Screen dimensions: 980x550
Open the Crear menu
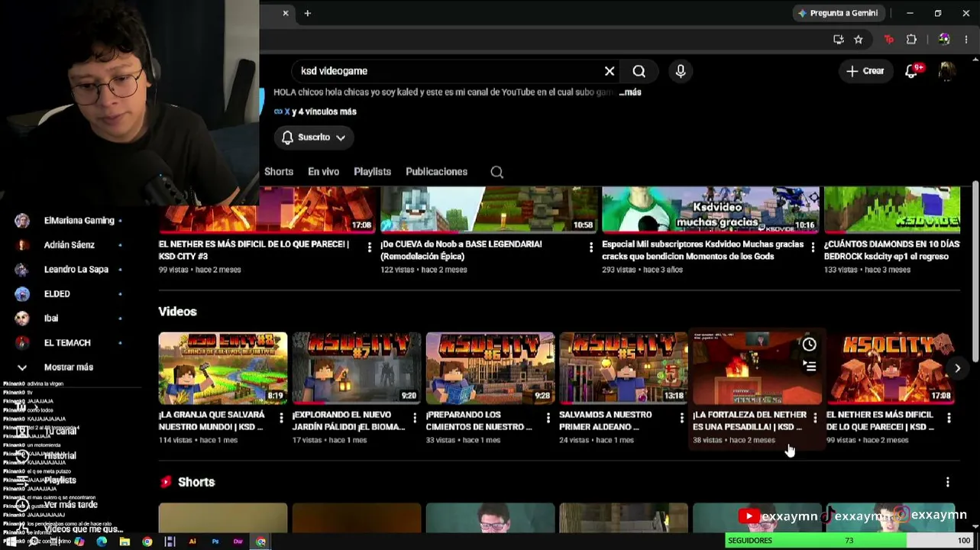865,71
